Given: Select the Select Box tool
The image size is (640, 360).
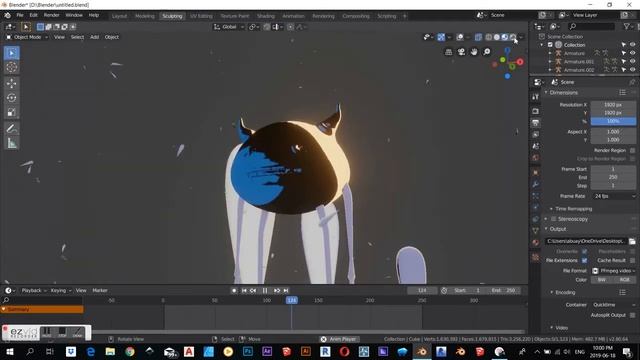Looking at the screenshot, I should [11, 53].
